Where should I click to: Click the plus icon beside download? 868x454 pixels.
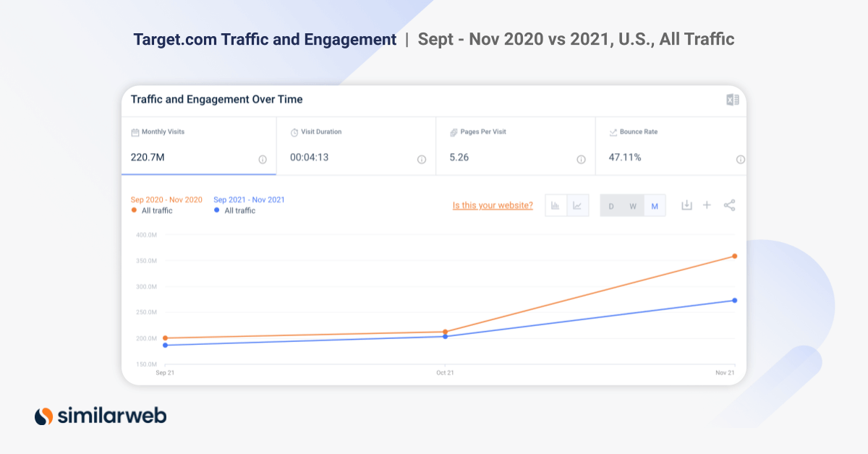[x=707, y=205]
